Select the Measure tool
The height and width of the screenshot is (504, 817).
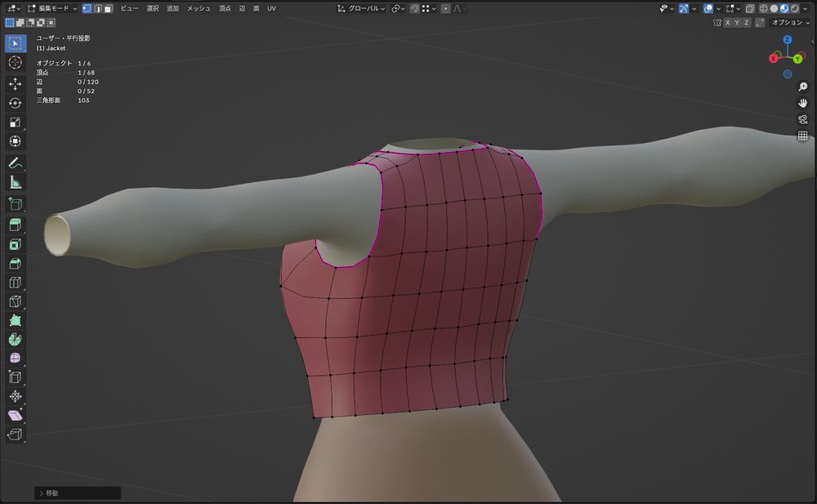point(15,182)
